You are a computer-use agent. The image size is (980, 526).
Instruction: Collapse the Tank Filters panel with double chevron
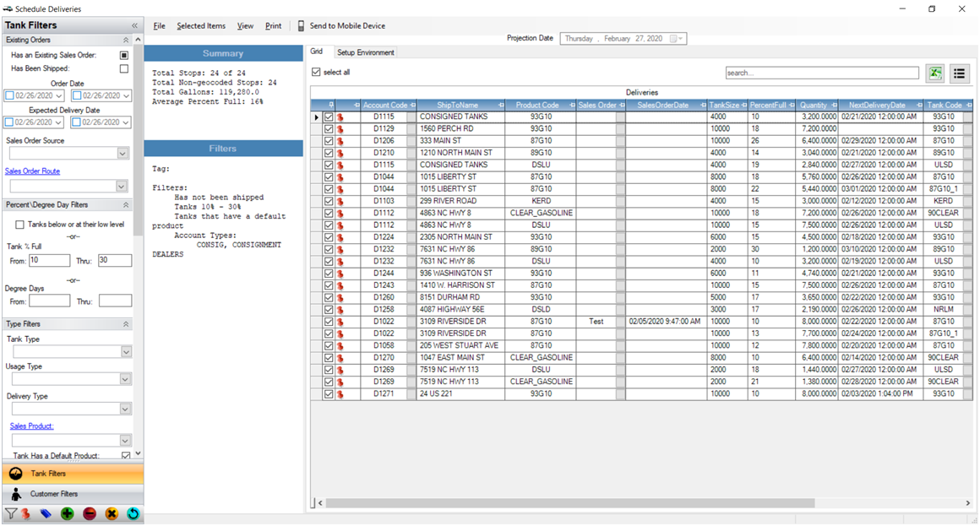134,25
